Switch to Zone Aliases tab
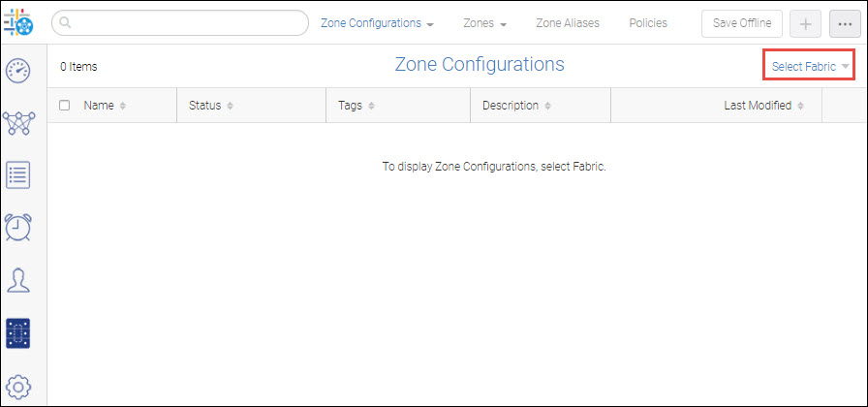 (568, 23)
